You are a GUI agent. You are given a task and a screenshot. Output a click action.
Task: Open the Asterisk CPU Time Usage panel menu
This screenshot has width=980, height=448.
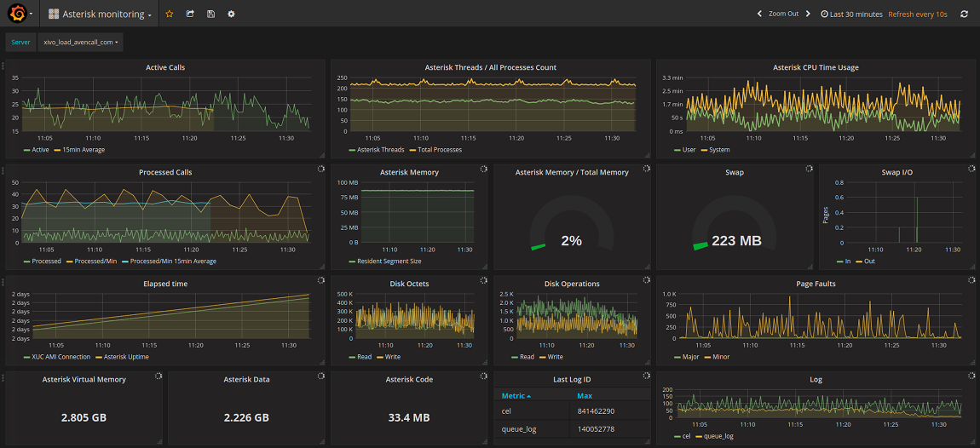[816, 67]
